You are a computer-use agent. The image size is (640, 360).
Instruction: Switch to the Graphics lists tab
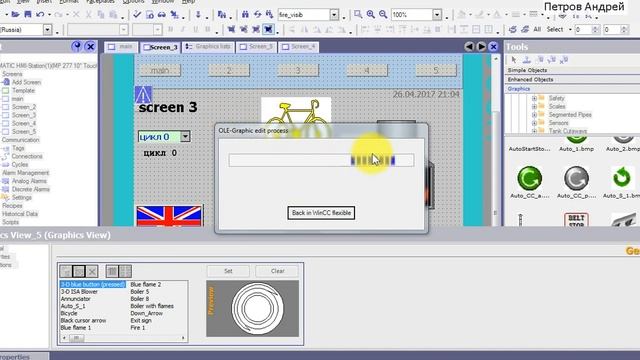point(209,47)
